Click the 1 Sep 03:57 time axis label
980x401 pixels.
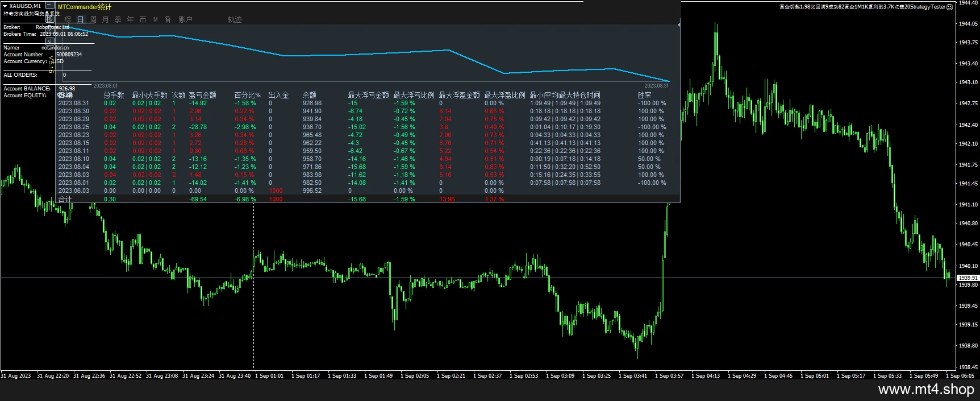click(669, 375)
